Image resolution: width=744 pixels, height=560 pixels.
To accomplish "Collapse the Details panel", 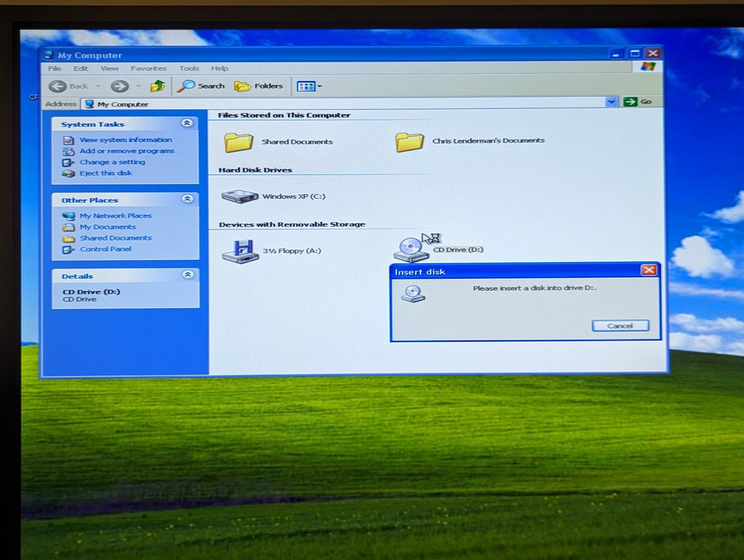I will point(188,274).
